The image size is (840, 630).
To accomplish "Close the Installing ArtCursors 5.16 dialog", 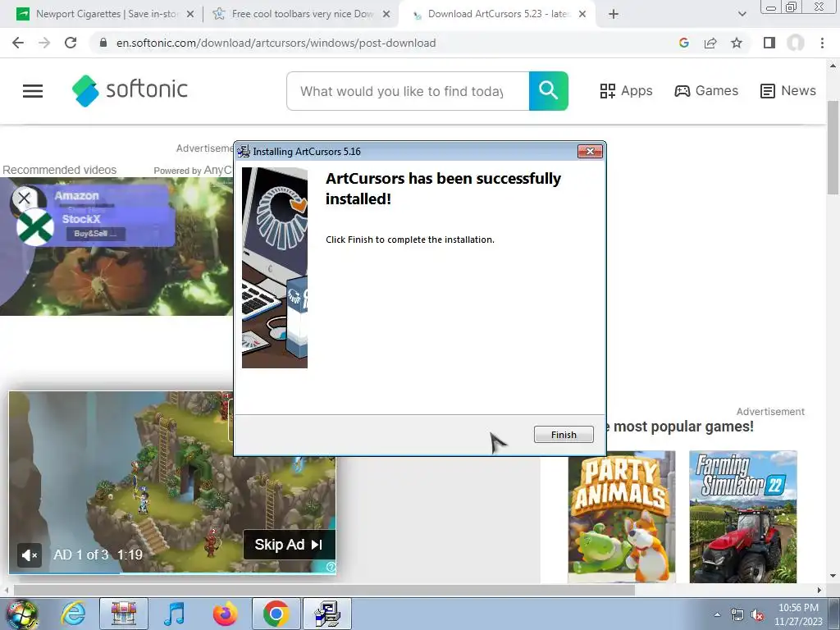I will coord(590,152).
